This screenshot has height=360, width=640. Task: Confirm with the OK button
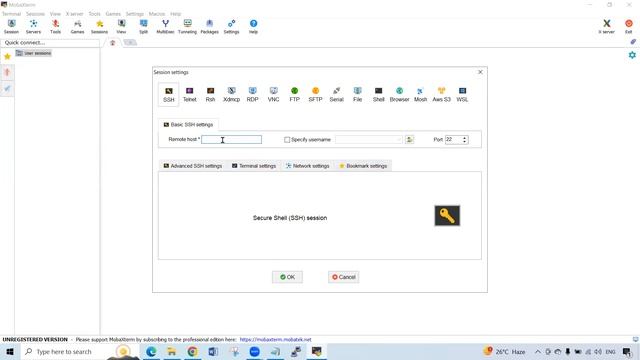(287, 277)
